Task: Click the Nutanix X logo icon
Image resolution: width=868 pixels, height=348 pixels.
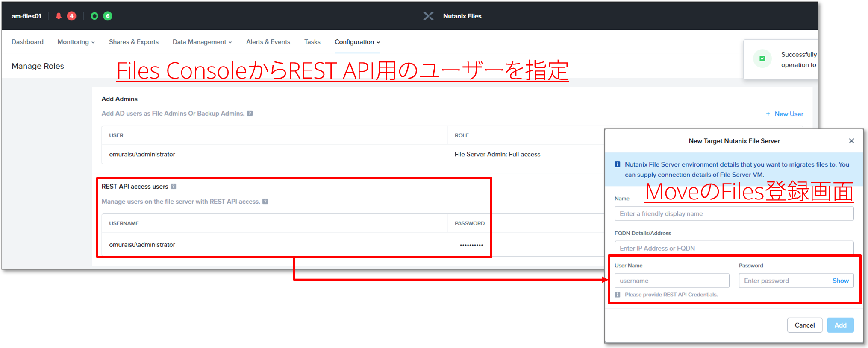Action: [428, 16]
